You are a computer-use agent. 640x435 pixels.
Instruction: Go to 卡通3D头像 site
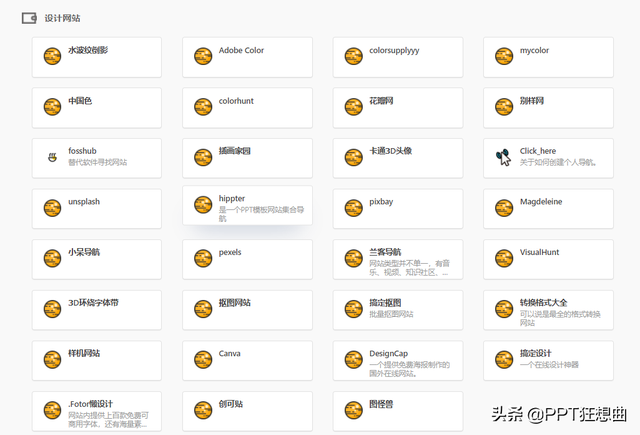pyautogui.click(x=391, y=151)
